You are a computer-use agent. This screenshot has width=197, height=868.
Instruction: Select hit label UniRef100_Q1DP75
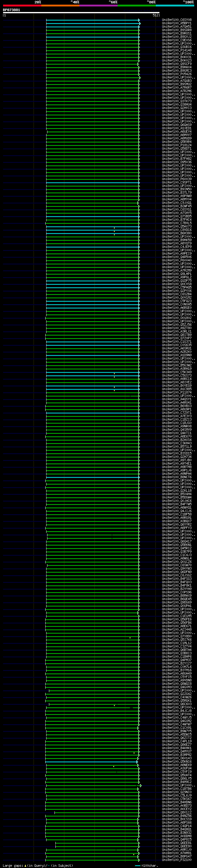click(x=177, y=281)
